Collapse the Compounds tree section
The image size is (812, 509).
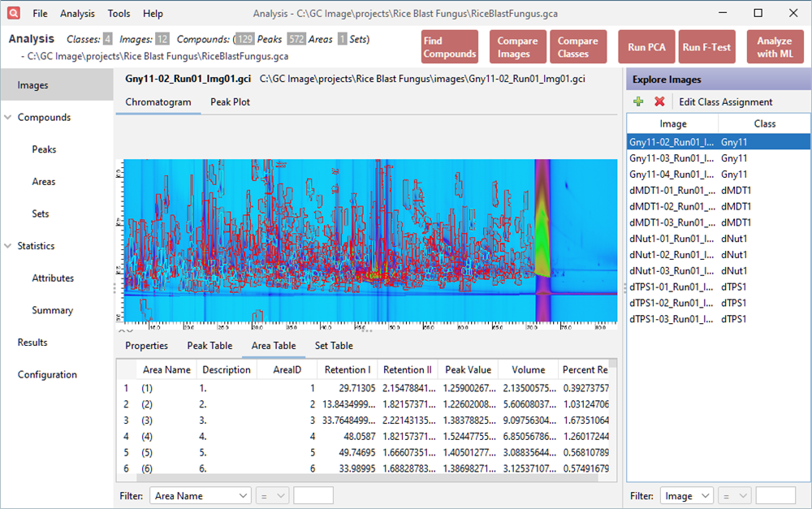pos(9,118)
